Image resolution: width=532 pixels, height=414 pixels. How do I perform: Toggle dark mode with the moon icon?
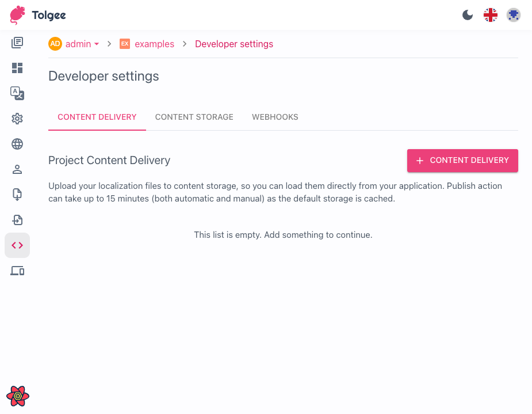coord(468,15)
